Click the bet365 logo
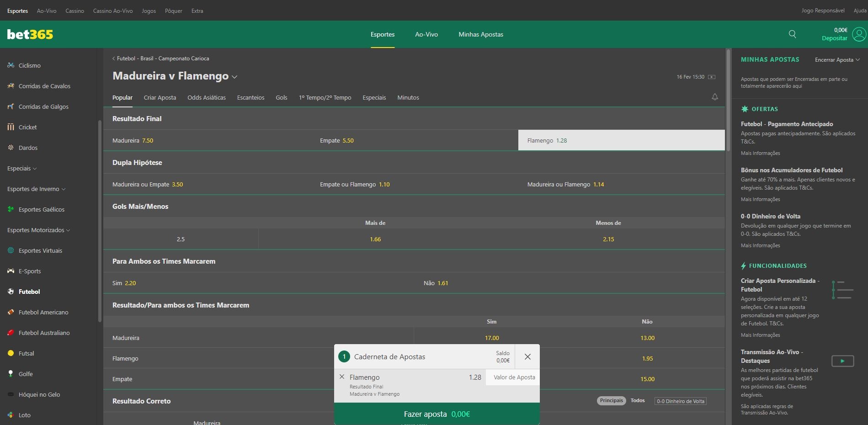The width and height of the screenshot is (868, 425). click(30, 34)
